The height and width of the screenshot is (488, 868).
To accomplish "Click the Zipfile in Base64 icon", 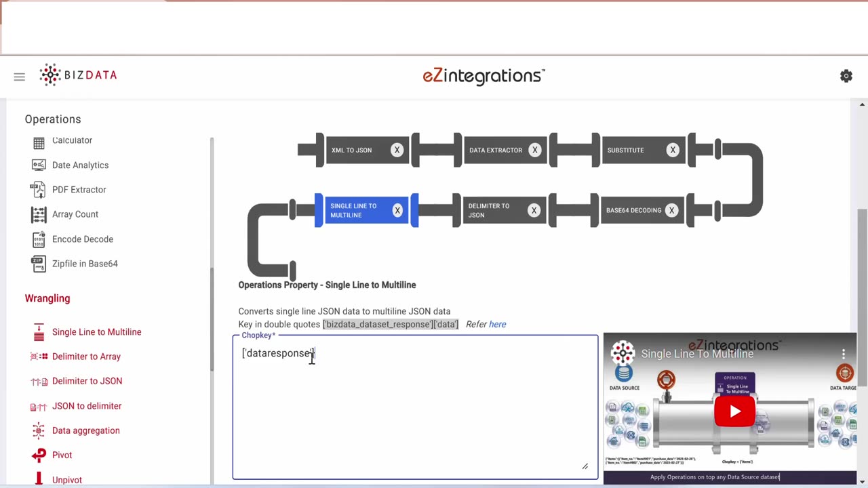I will coord(39,264).
